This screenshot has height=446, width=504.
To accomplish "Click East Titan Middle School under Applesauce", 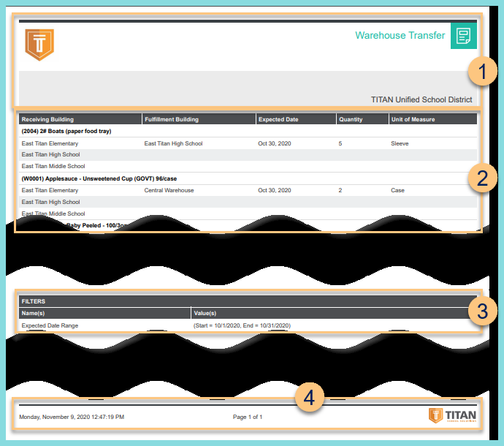I will tap(53, 213).
